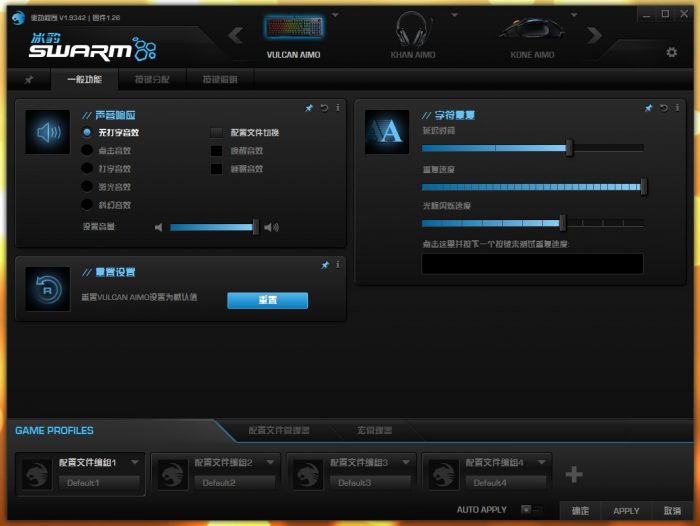The width and height of the screenshot is (700, 526).
Task: Click the APPLY button
Action: click(626, 510)
